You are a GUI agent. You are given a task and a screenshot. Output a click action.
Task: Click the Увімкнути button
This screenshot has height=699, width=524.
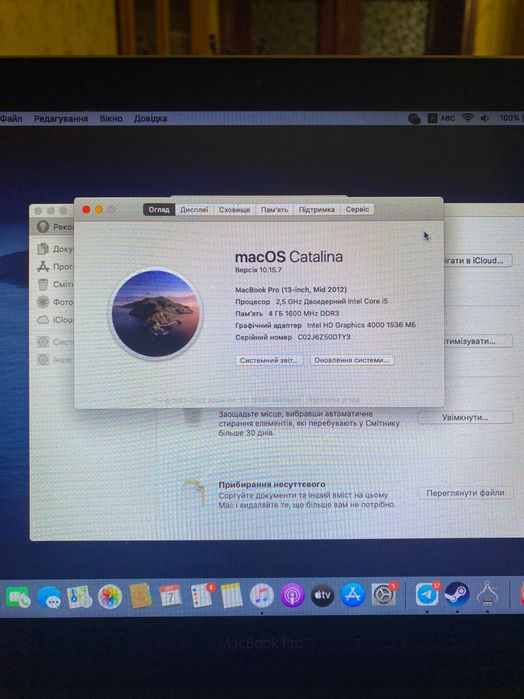(x=465, y=417)
